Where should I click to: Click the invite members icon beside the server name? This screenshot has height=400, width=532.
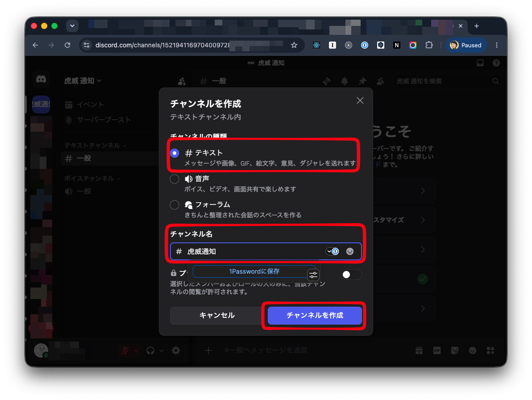click(x=182, y=81)
